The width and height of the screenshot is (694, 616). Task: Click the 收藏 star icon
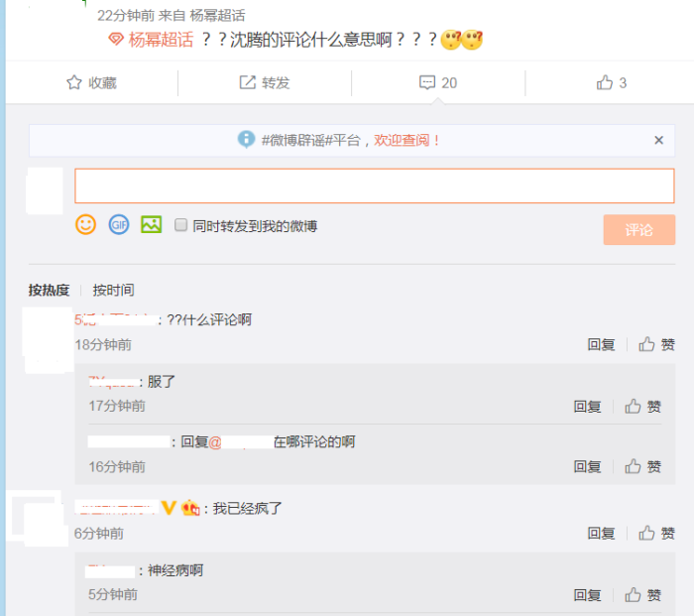coord(74,82)
